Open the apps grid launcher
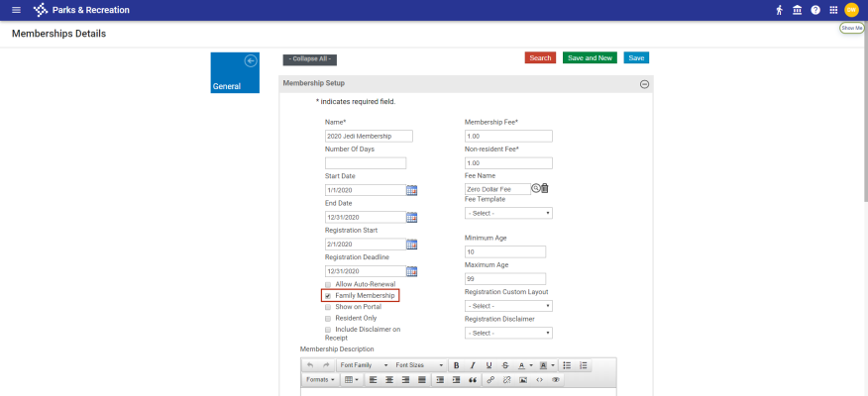Image resolution: width=868 pixels, height=396 pixels. (833, 10)
